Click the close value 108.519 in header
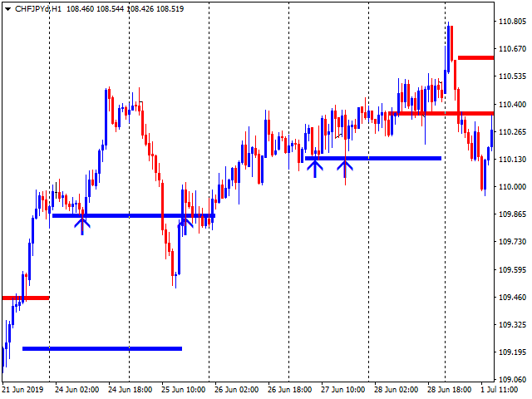Viewport: 532px width, 399px height. pyautogui.click(x=170, y=9)
